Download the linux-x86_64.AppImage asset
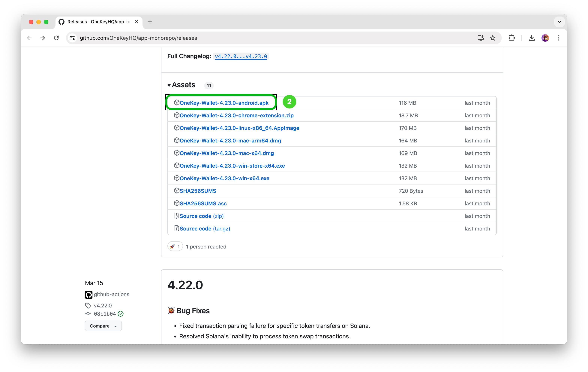Image resolution: width=588 pixels, height=372 pixels. pyautogui.click(x=239, y=128)
